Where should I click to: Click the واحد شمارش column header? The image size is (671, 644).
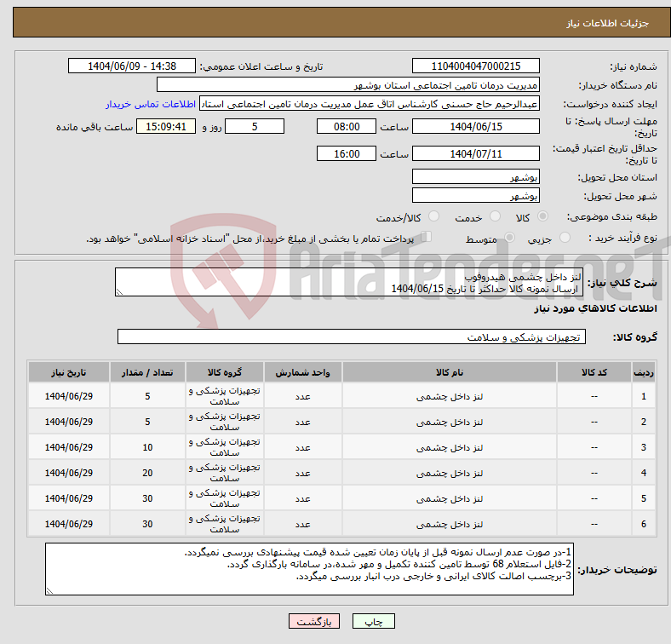click(302, 372)
